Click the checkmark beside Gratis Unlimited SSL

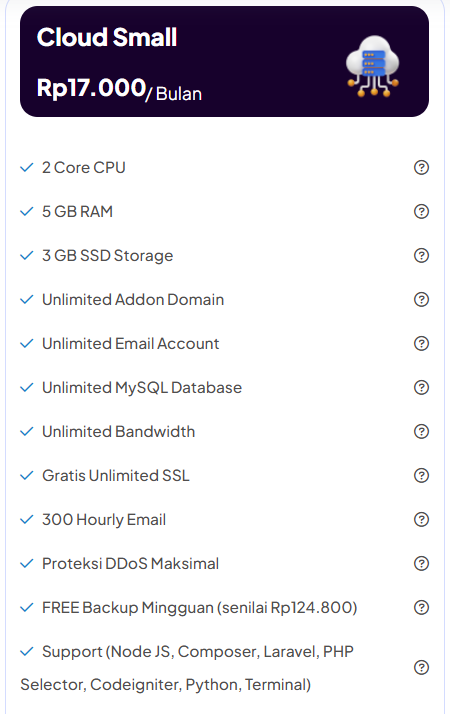click(x=27, y=475)
